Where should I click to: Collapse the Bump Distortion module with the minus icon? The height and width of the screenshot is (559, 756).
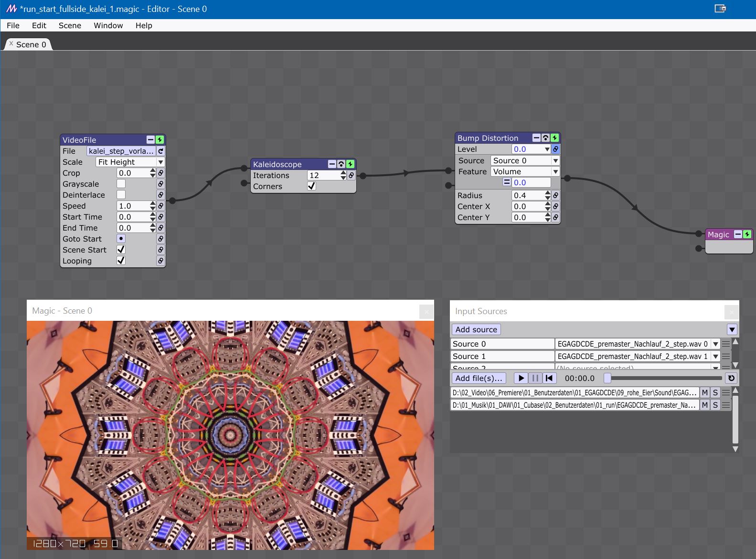pyautogui.click(x=536, y=138)
